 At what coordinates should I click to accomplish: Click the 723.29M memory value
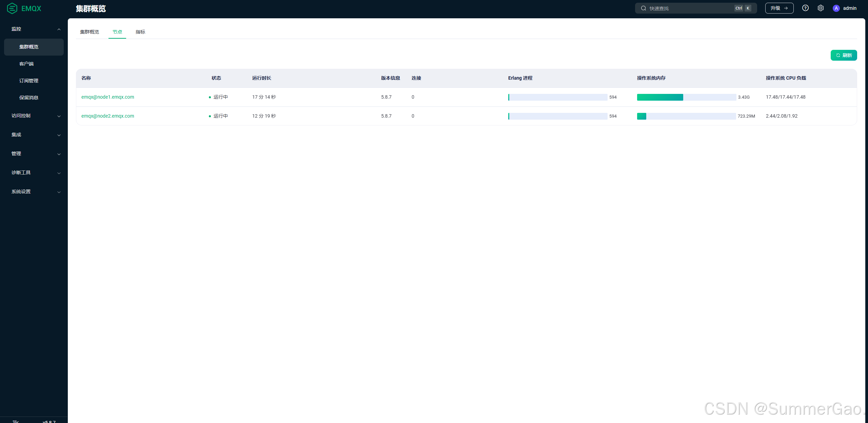pos(746,116)
